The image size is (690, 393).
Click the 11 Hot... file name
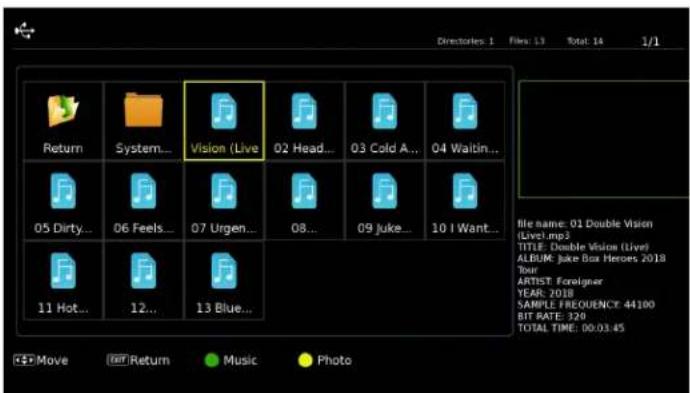pyautogui.click(x=63, y=308)
